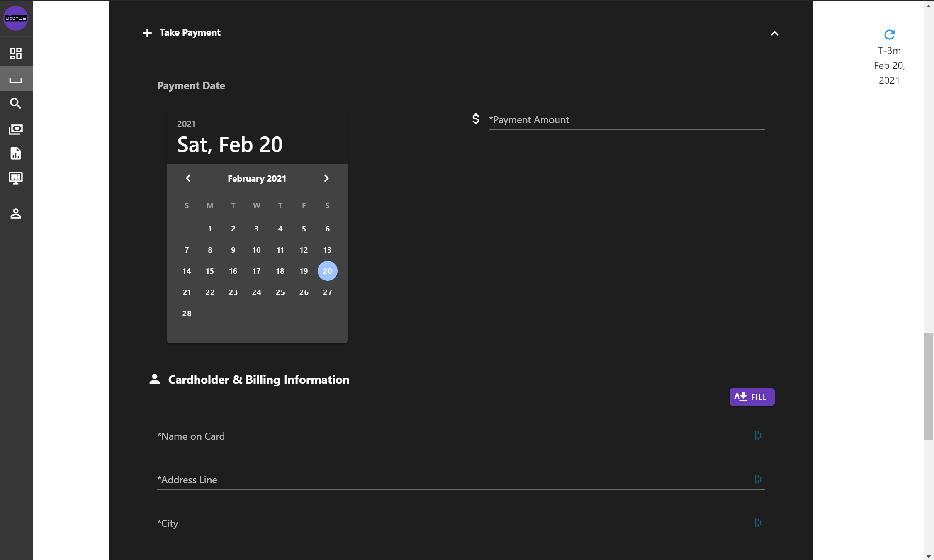Image resolution: width=934 pixels, height=560 pixels.
Task: Pick February 28 as payment date
Action: pyautogui.click(x=187, y=313)
